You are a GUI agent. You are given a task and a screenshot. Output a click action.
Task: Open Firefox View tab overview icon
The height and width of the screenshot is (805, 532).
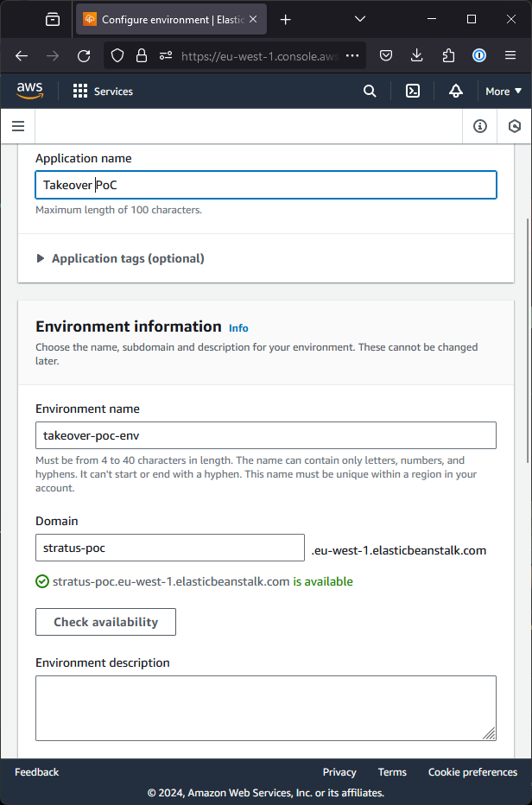tap(53, 20)
